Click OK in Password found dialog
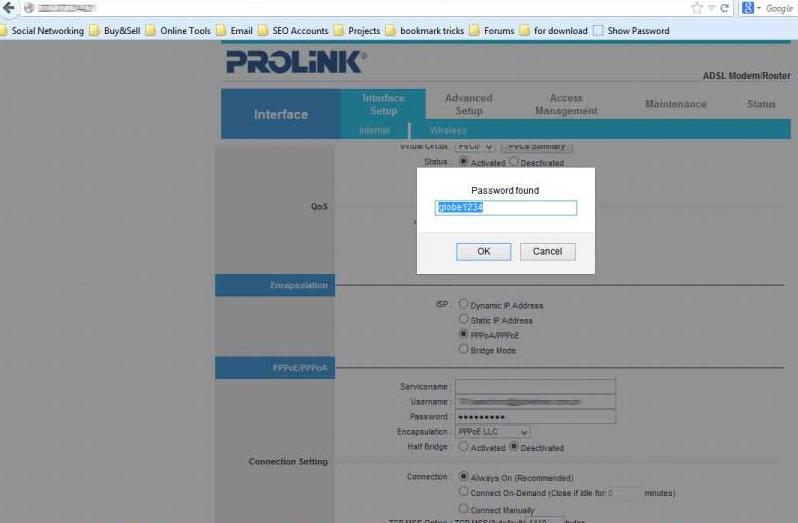The width and height of the screenshot is (798, 523). 483,251
